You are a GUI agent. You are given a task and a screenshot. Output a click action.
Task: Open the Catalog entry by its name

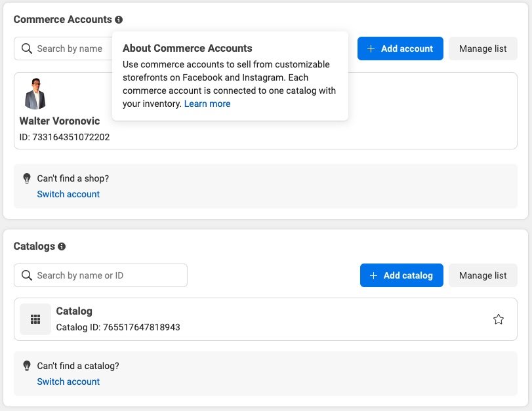point(74,311)
